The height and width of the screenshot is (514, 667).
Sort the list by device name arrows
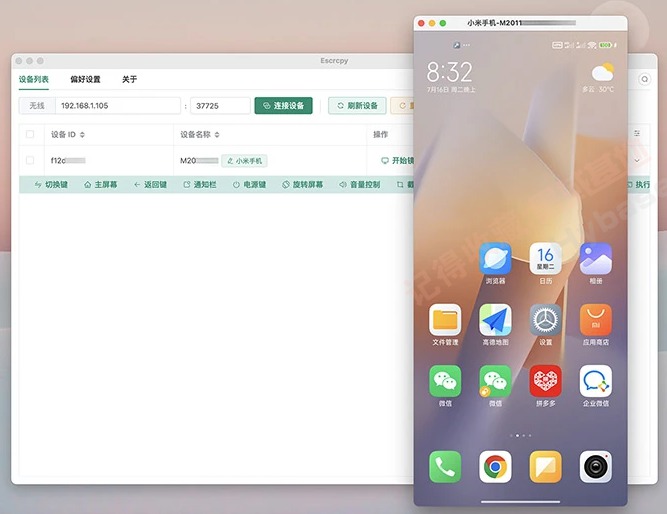(217, 135)
